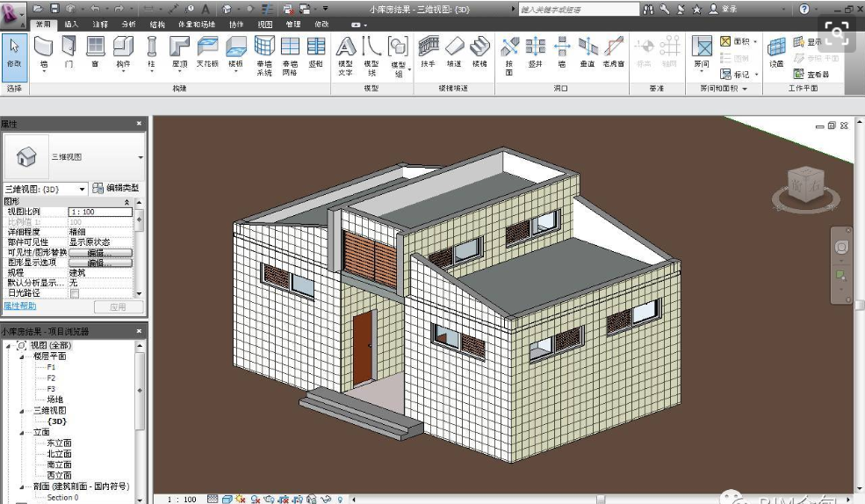Toggle Show (显示) work plane

coord(808,42)
